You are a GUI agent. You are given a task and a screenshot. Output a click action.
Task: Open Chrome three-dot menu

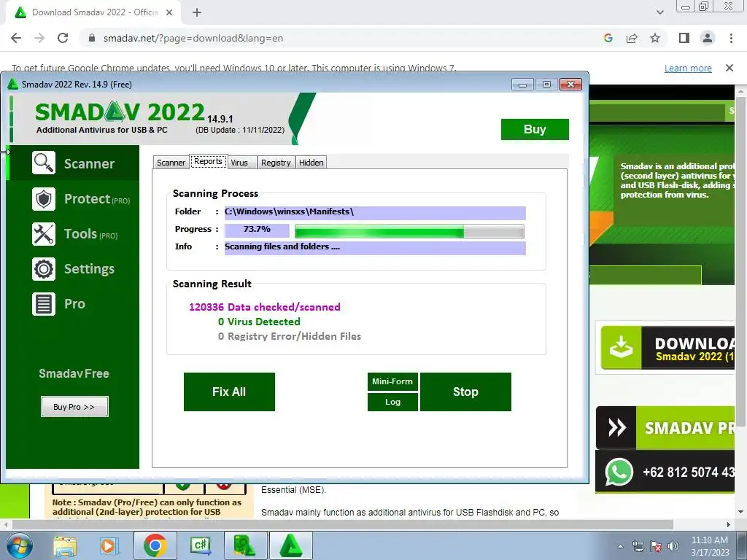[x=731, y=38]
